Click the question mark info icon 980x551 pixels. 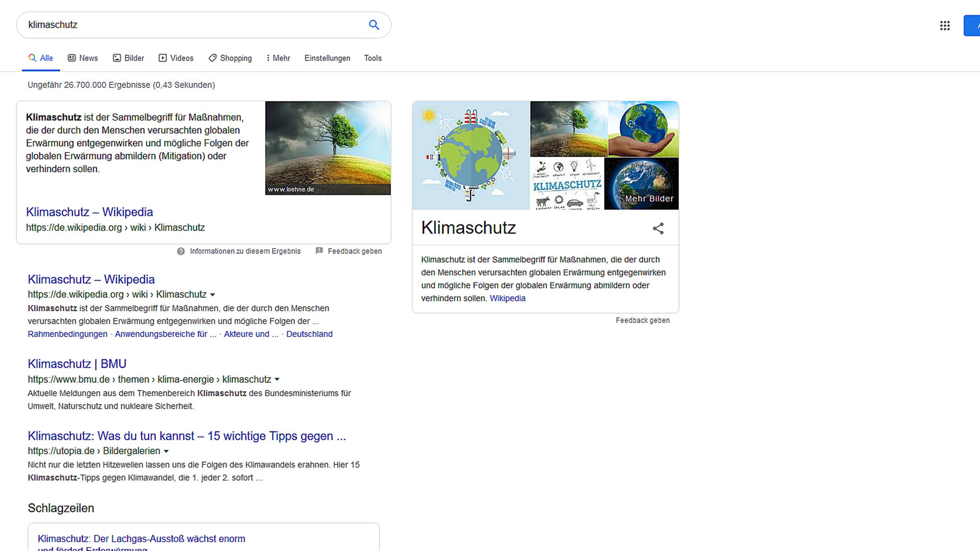(181, 251)
